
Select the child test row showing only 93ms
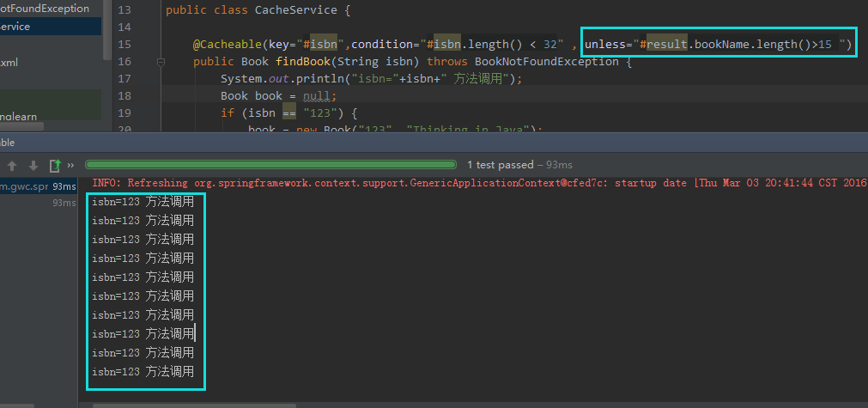64,203
